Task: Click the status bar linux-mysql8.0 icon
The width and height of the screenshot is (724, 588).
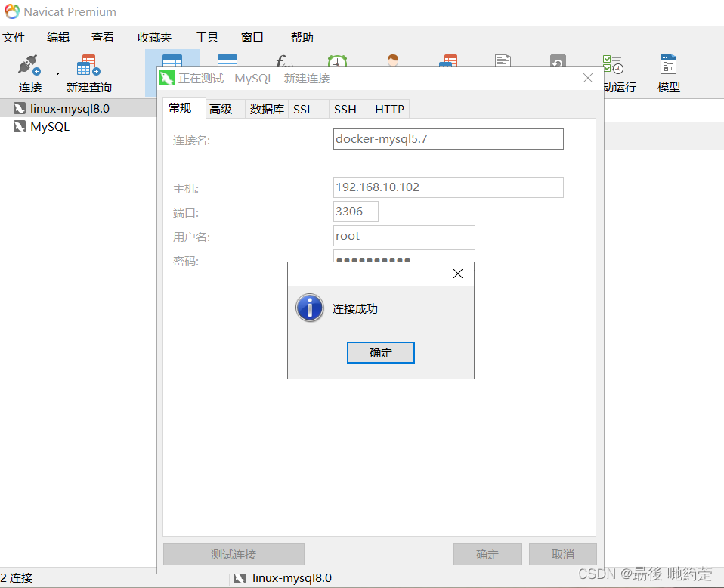Action: click(239, 578)
